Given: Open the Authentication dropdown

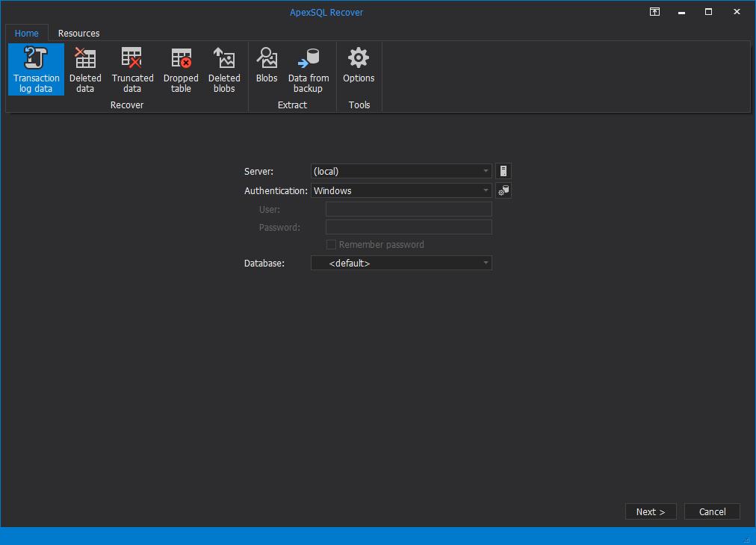Looking at the screenshot, I should (486, 191).
